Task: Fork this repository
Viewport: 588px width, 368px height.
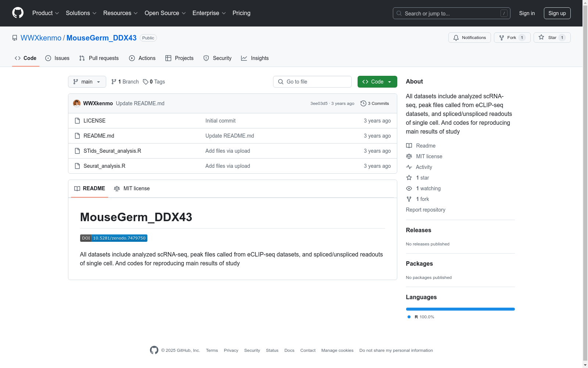Action: (512, 38)
